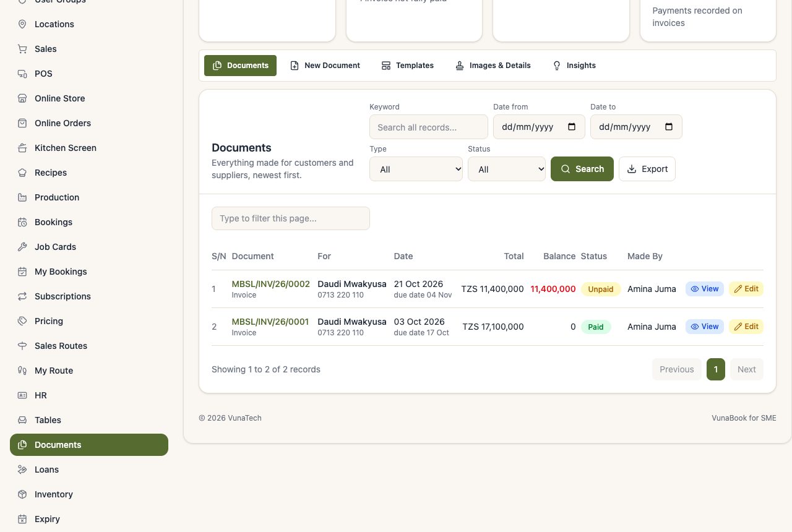Click the Online Orders bag icon
Image resolution: width=792 pixels, height=532 pixels.
click(x=22, y=123)
